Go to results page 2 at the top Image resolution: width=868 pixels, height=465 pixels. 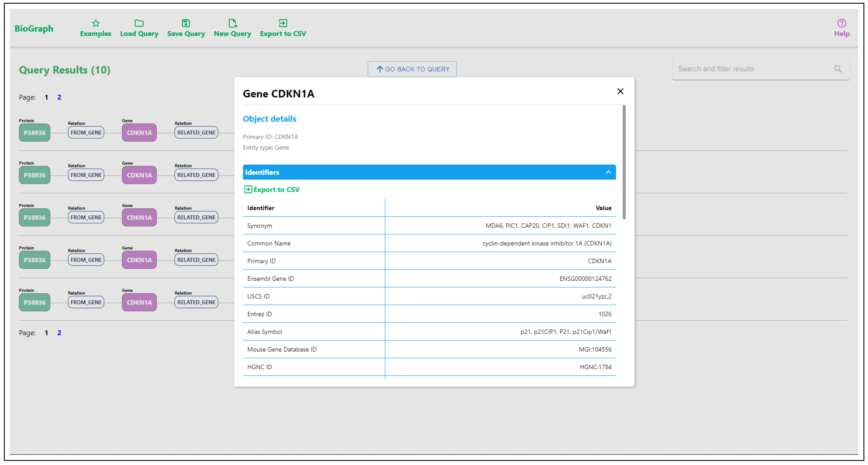[x=59, y=97]
